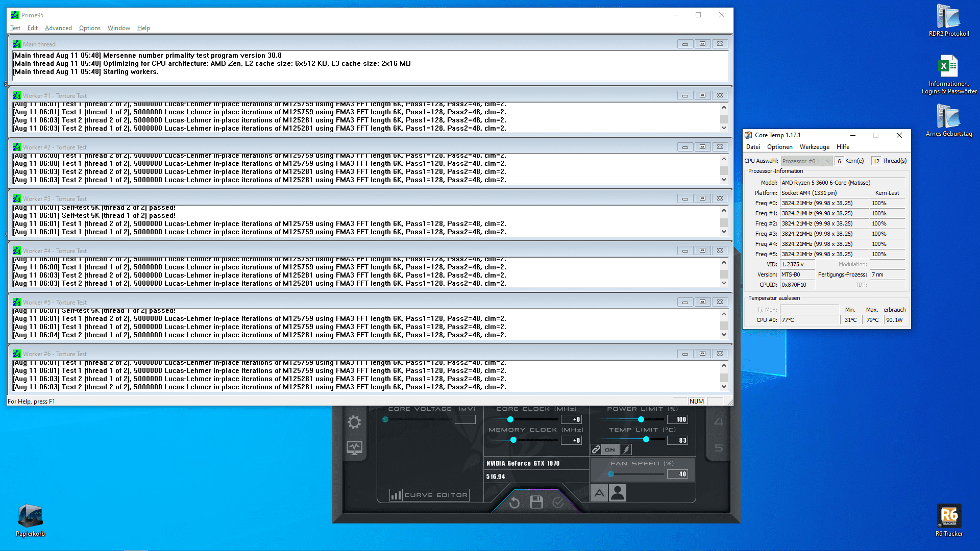
Task: Open Afterburner hardware monitor icon
Action: pos(354,448)
